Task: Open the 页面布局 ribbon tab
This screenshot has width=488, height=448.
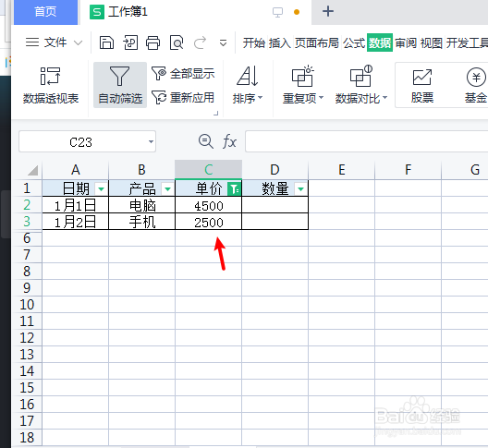Action: tap(317, 42)
